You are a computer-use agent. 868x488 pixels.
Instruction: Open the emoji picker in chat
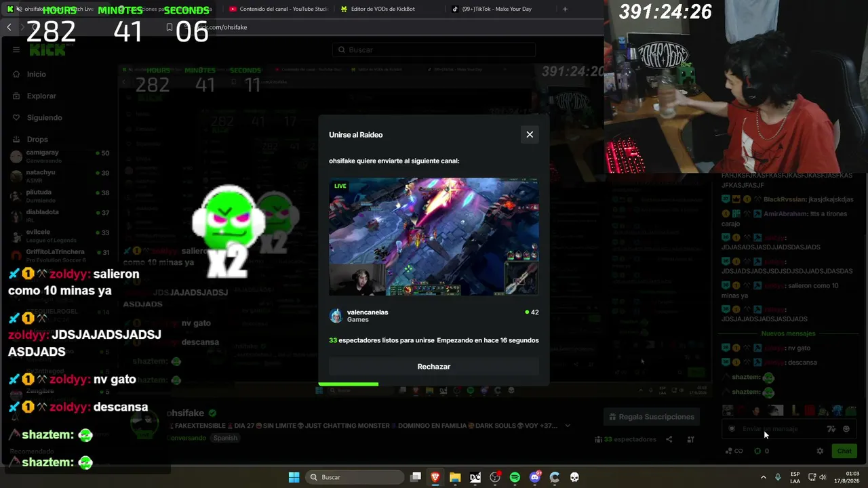click(x=846, y=429)
